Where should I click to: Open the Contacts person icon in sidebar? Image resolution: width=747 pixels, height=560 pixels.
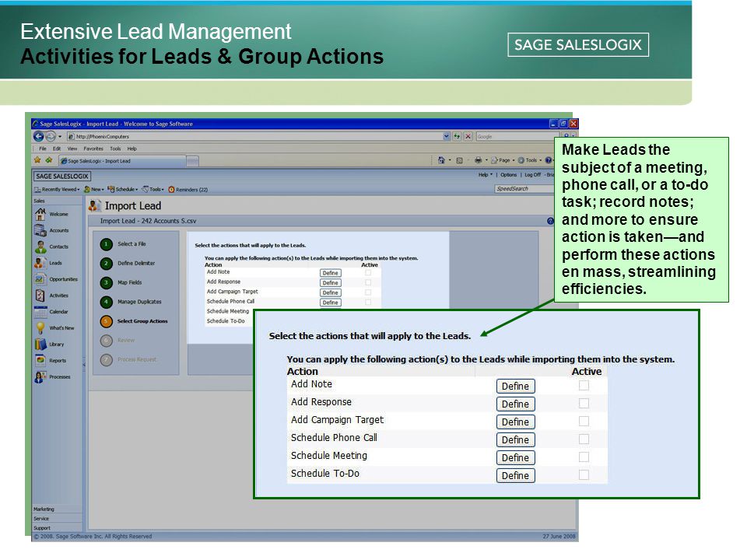(40, 247)
